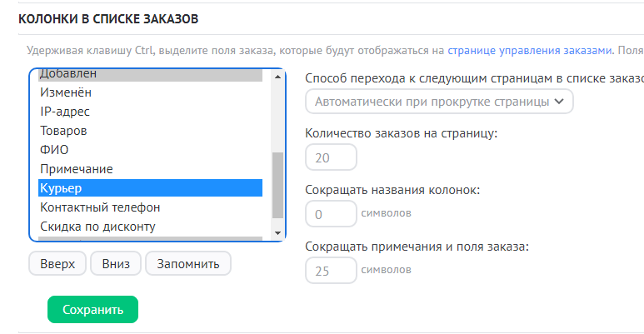Click the scrollbar thumb of the columns list
Image resolution: width=644 pixels, height=334 pixels.
tap(278, 183)
